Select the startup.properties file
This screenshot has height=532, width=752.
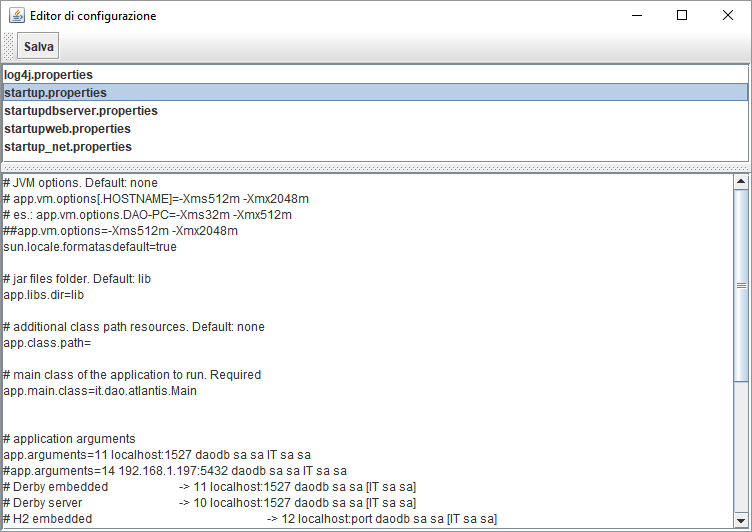[x=375, y=92]
